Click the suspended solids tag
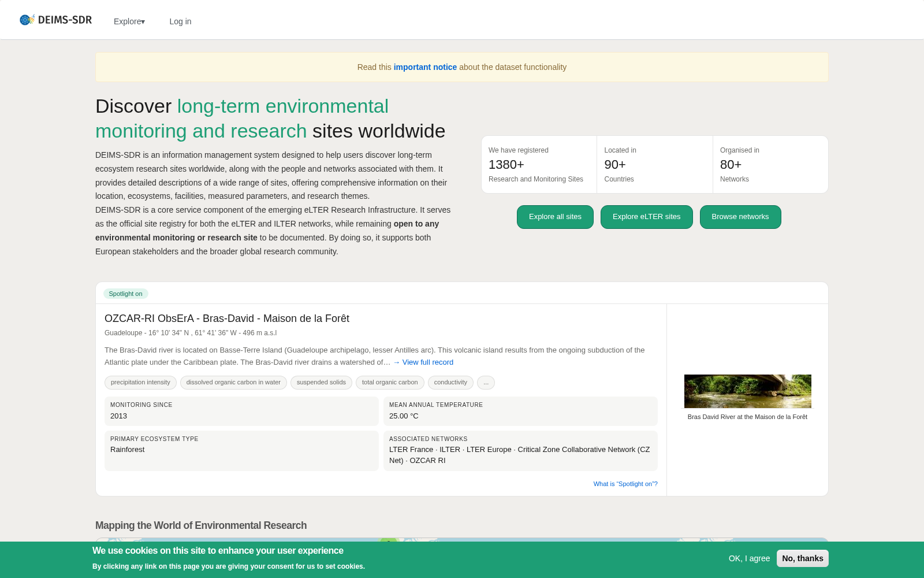The width and height of the screenshot is (924, 578). point(321,383)
